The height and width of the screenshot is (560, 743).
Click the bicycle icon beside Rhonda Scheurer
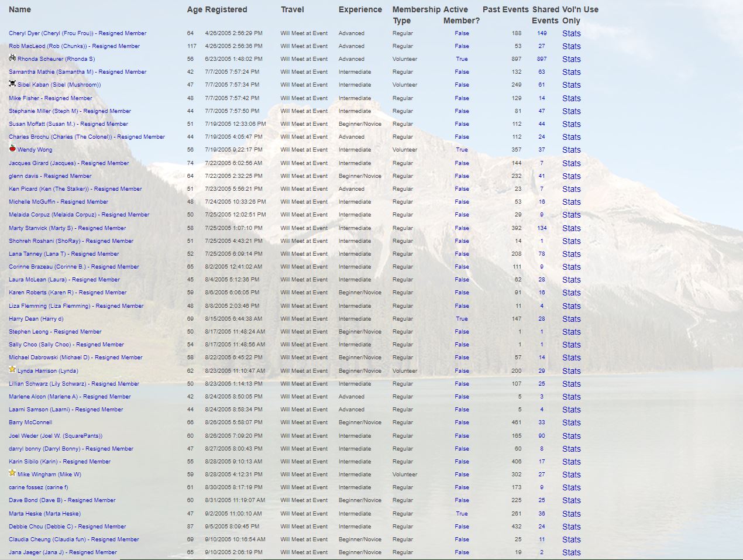(12, 58)
